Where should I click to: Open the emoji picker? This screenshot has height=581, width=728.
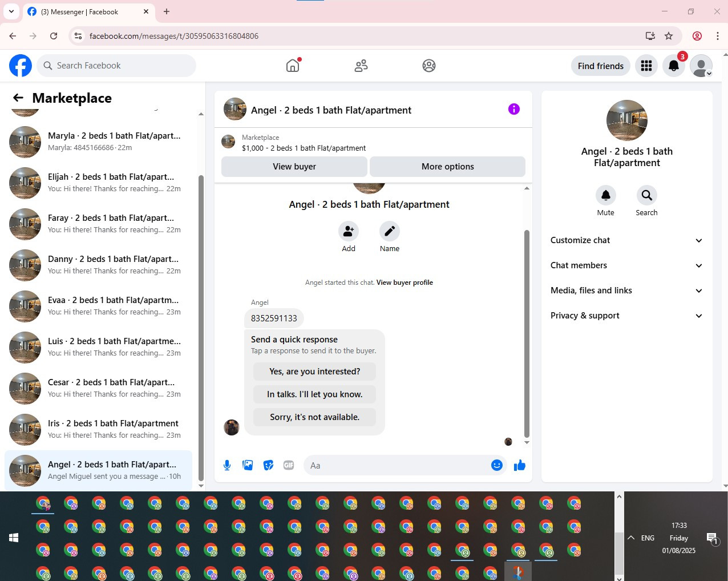coord(497,465)
